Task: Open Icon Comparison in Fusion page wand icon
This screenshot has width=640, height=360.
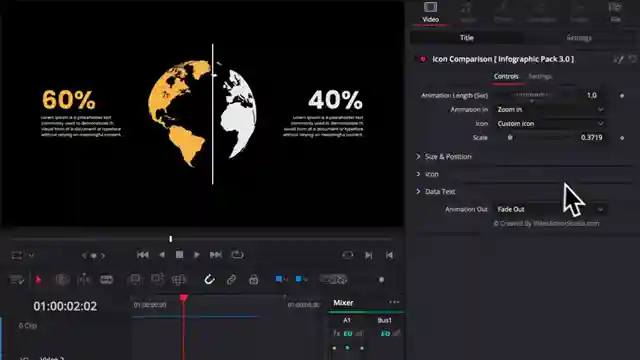Action: pyautogui.click(x=618, y=60)
